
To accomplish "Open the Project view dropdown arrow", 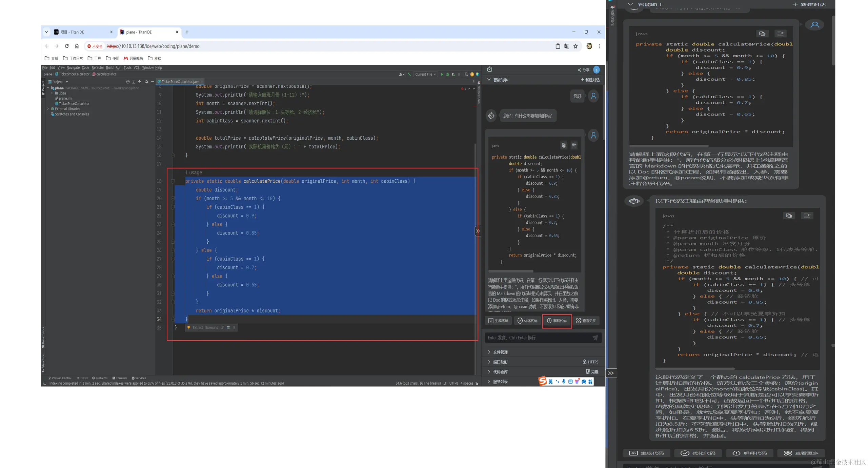I will click(x=67, y=82).
